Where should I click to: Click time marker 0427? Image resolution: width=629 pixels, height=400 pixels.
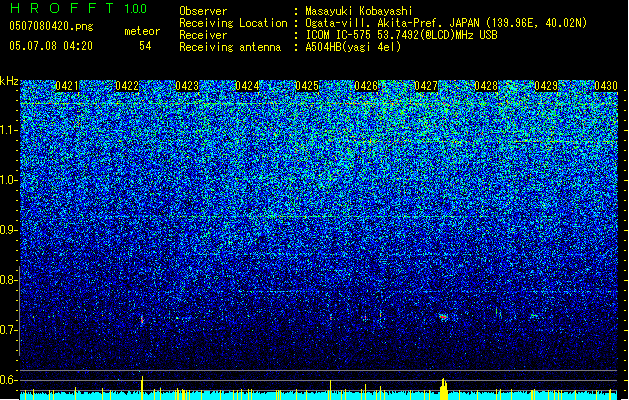[426, 86]
